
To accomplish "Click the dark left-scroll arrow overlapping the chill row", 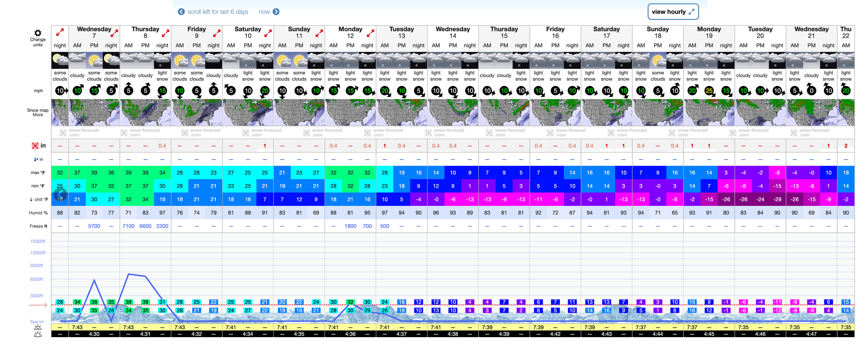I will pyautogui.click(x=60, y=195).
